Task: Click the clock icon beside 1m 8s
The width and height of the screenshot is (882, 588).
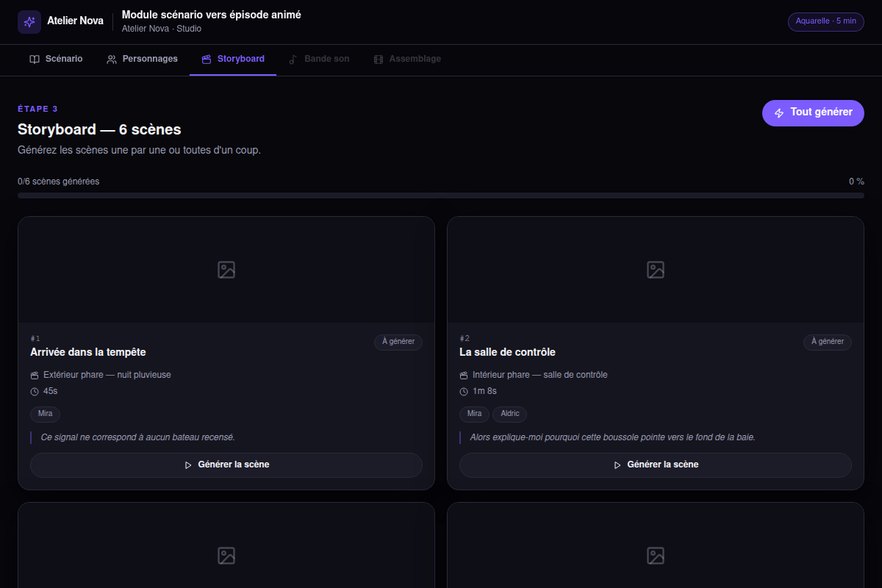Action: tap(464, 391)
